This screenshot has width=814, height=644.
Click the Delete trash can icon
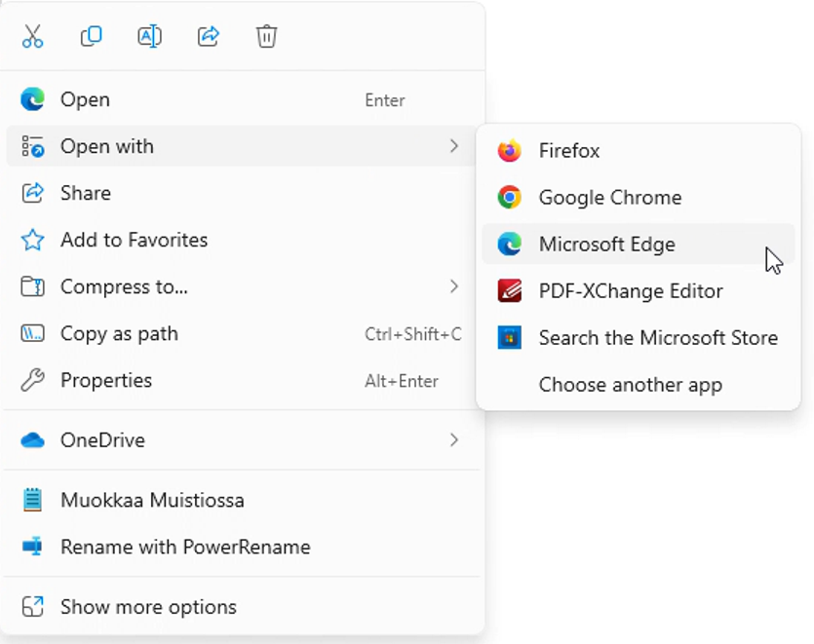[266, 36]
